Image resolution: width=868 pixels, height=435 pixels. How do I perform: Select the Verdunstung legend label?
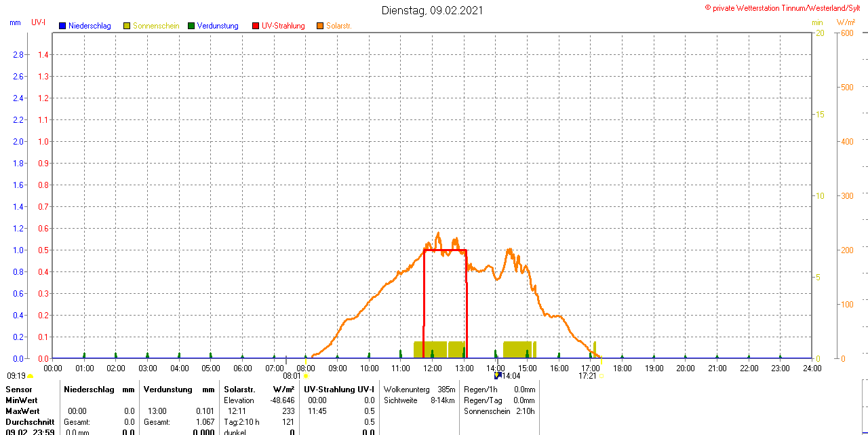218,26
